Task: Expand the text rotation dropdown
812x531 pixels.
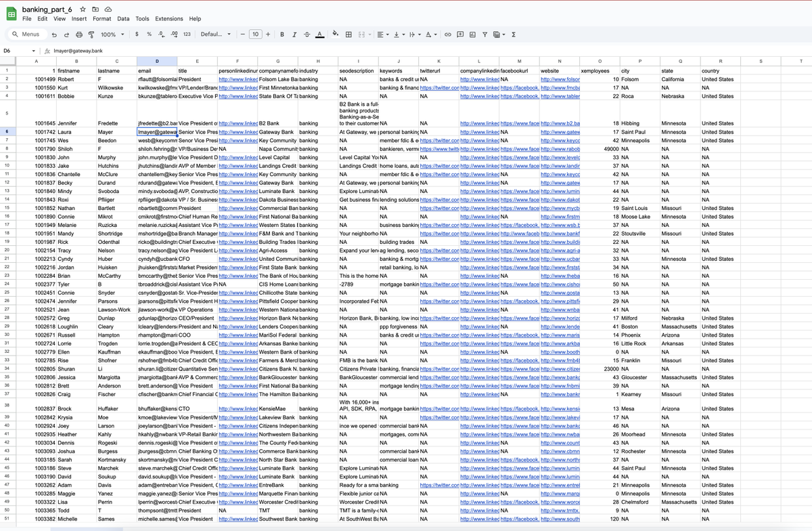Action: pos(436,35)
